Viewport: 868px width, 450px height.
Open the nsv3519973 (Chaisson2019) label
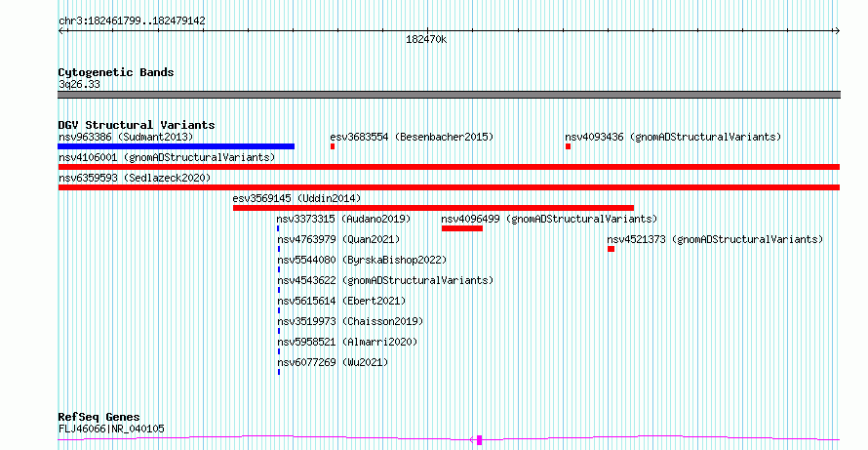[x=350, y=321]
